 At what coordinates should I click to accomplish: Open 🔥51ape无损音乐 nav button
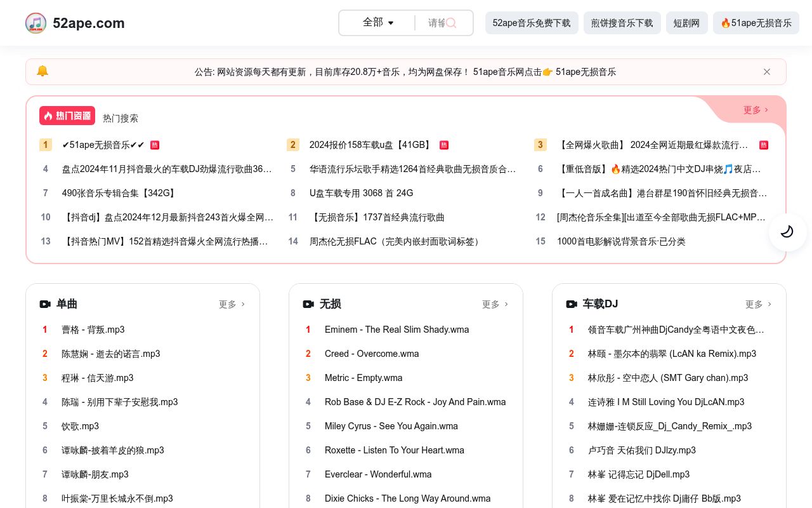[x=756, y=23]
